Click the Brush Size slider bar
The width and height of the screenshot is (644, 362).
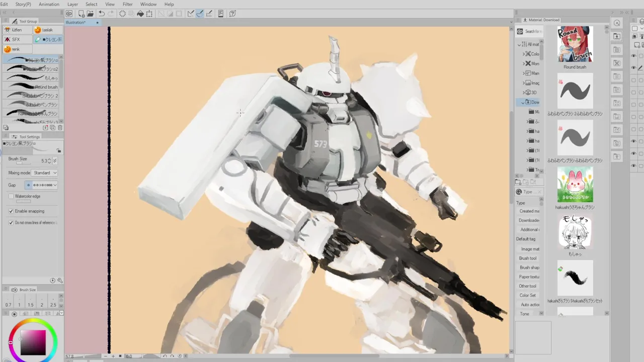pyautogui.click(x=23, y=163)
